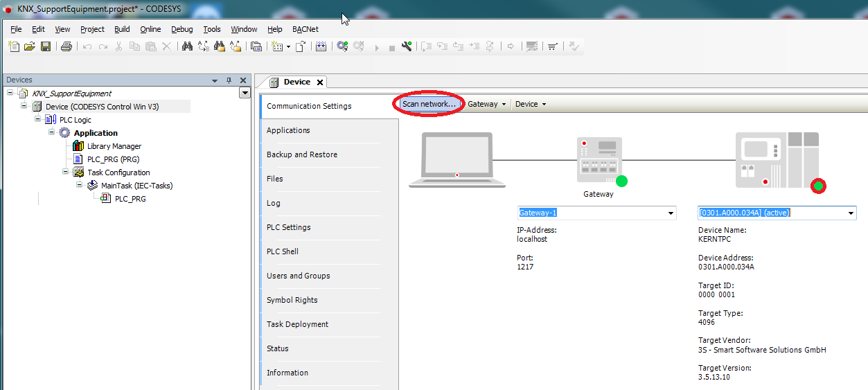Screen dimensions: 868x390
Task: Open the Online menu
Action: click(150, 29)
